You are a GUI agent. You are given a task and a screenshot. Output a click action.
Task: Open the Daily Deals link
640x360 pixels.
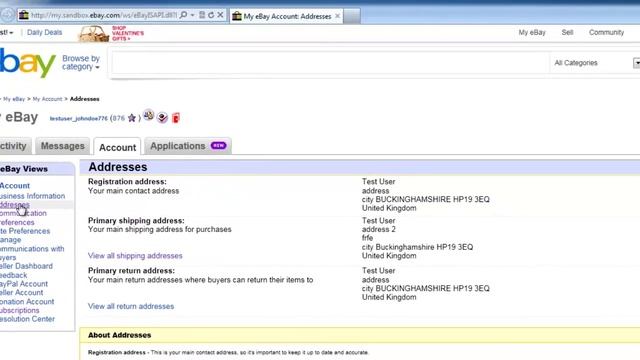pyautogui.click(x=44, y=32)
